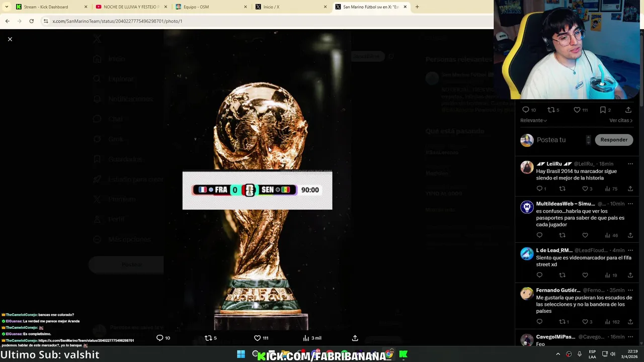644x362 pixels.
Task: View the 75 views stats on LeiiRu's comment
Action: [x=612, y=189]
